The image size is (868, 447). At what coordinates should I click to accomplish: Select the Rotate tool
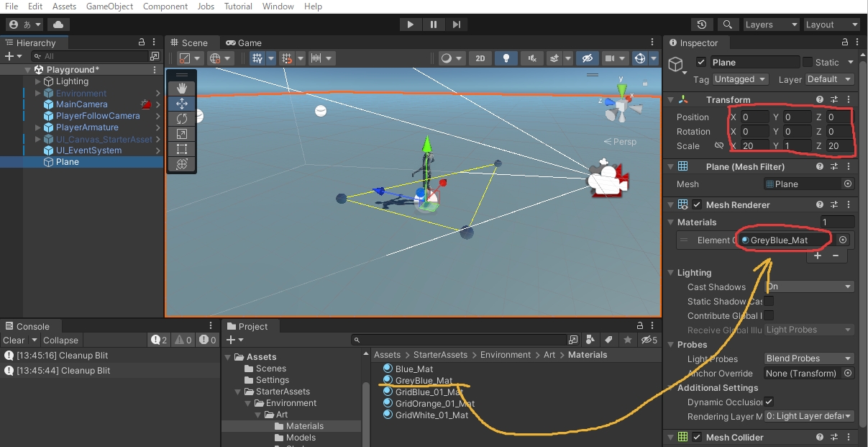coord(182,119)
